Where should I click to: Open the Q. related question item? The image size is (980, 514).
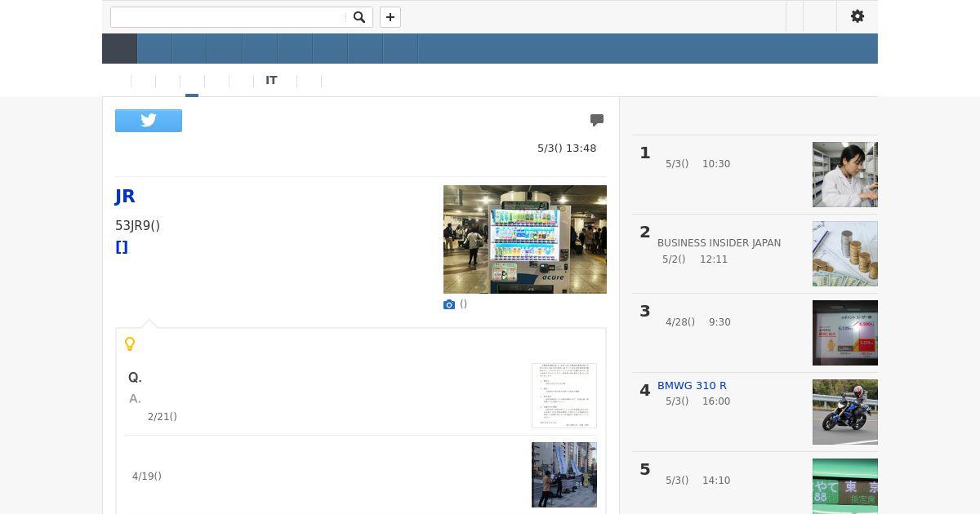pyautogui.click(x=135, y=378)
